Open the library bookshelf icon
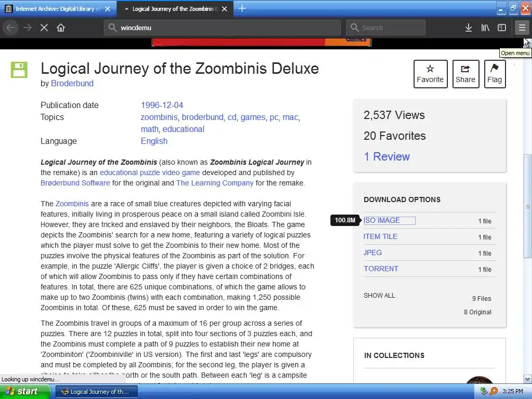The height and width of the screenshot is (399, 532). click(x=485, y=28)
